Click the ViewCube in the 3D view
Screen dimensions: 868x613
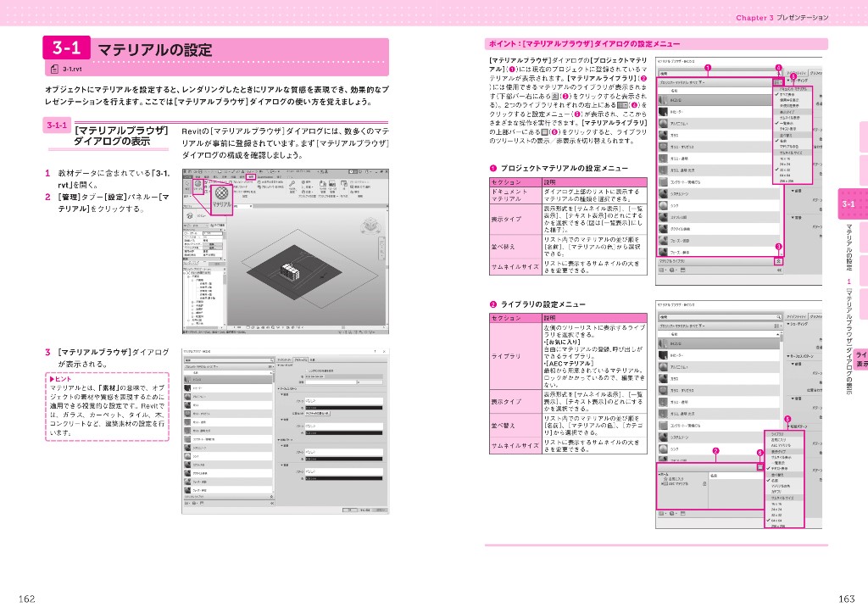pos(369,226)
